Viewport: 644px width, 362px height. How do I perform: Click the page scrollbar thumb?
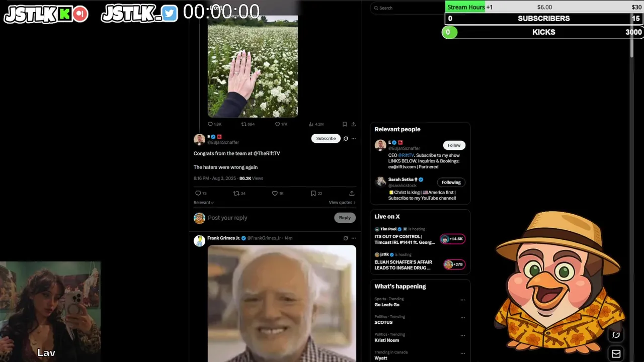[x=632, y=35]
